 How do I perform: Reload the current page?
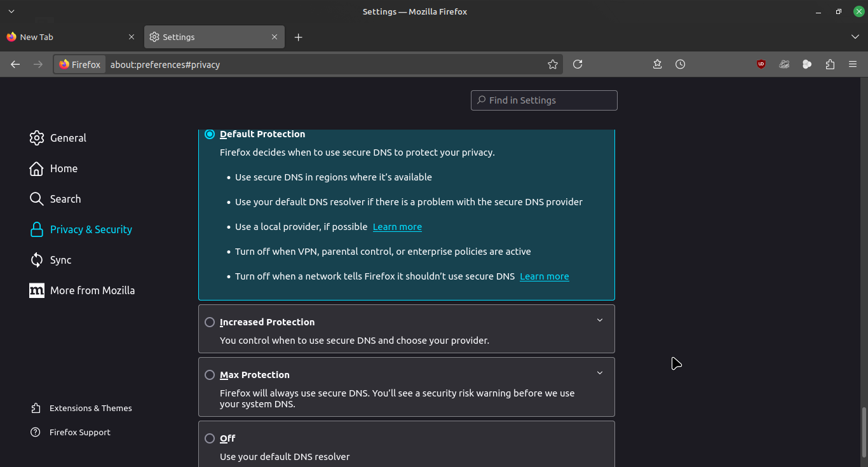pyautogui.click(x=578, y=64)
